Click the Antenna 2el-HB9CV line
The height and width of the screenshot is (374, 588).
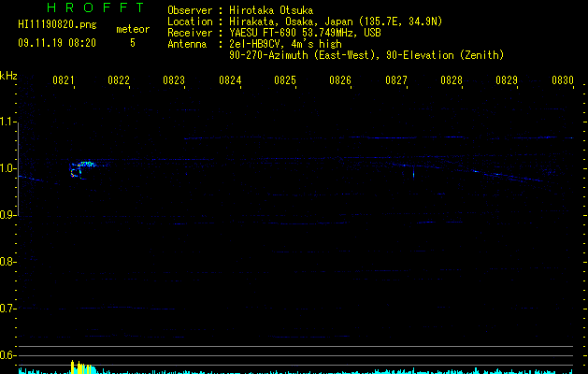click(254, 44)
